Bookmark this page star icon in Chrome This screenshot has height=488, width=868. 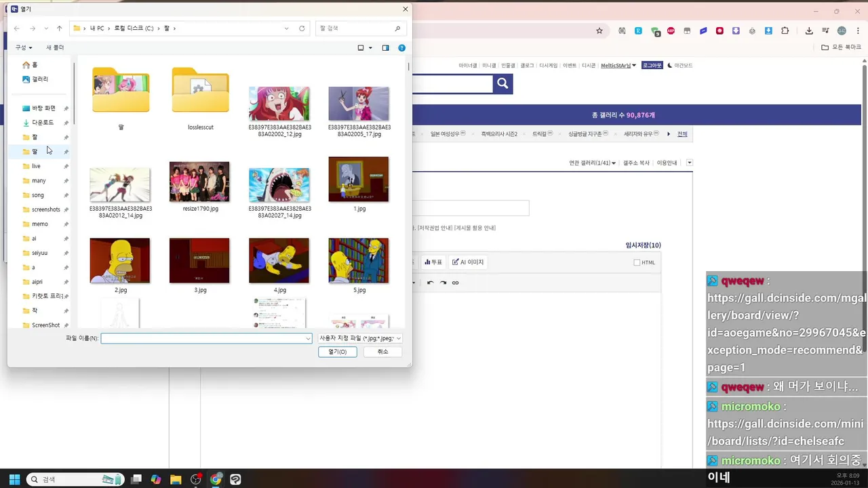(599, 30)
